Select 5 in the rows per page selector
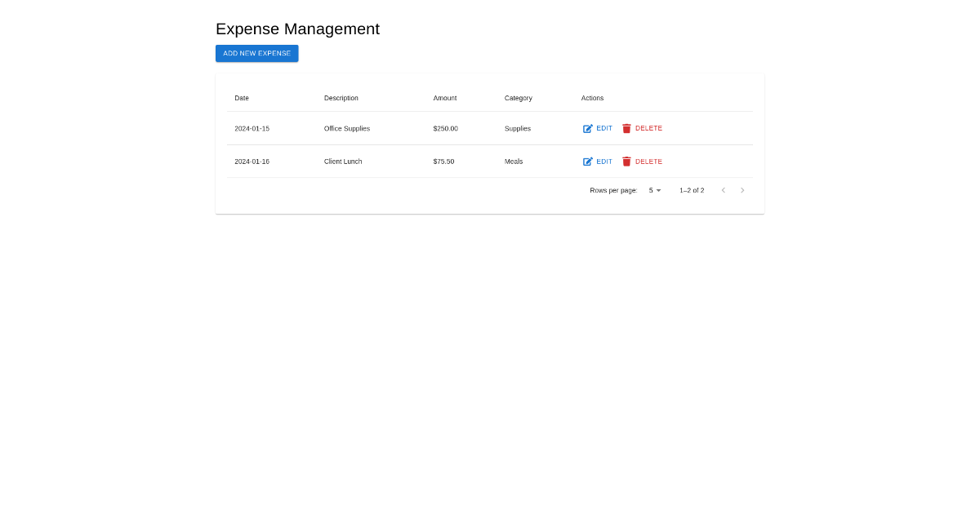 pyautogui.click(x=653, y=190)
